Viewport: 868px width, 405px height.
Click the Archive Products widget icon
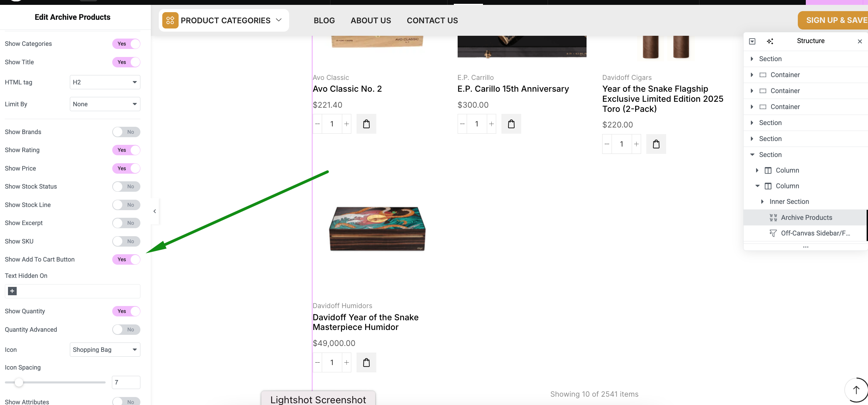point(773,218)
